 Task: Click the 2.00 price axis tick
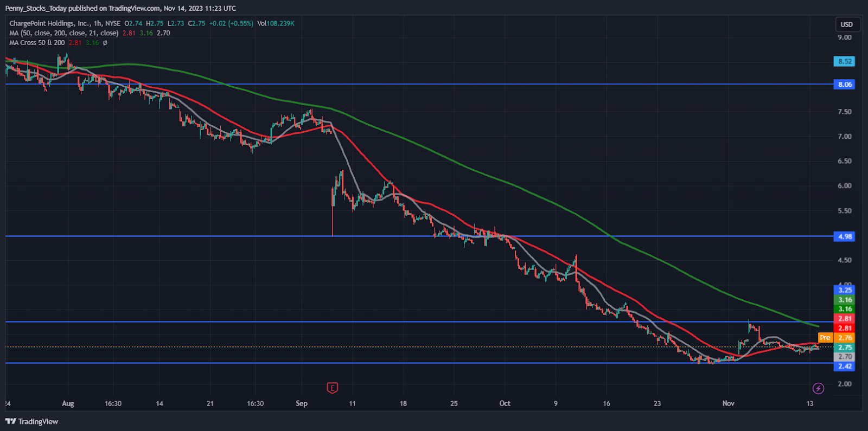coord(845,384)
